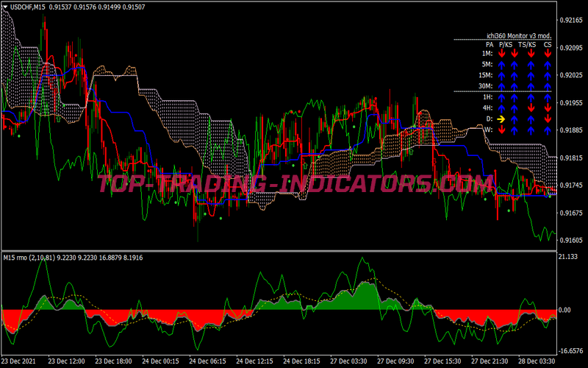The height and width of the screenshot is (368, 588).
Task: Click the 0.92025 price scale value
Action: coord(571,76)
